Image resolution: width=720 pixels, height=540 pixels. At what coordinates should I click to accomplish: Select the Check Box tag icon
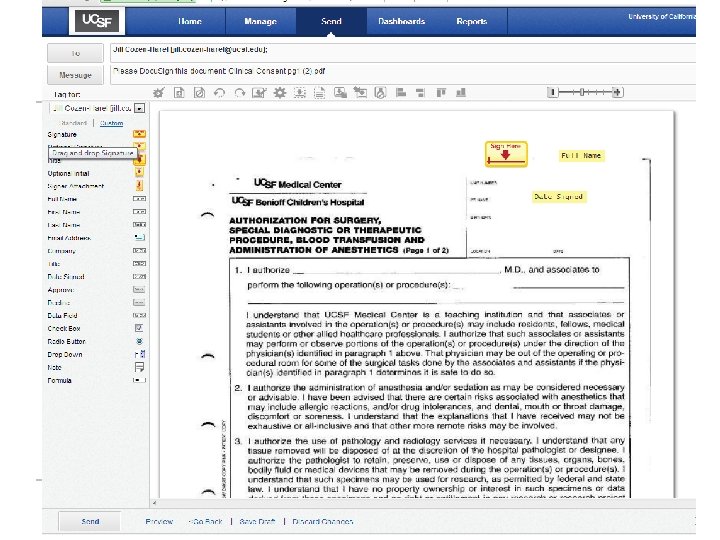(139, 328)
